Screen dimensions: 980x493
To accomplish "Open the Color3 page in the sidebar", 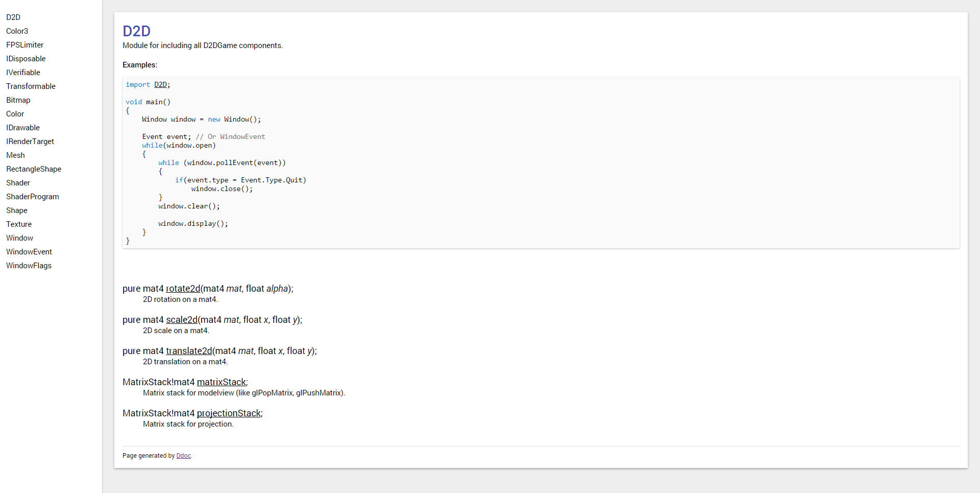I will [x=17, y=31].
